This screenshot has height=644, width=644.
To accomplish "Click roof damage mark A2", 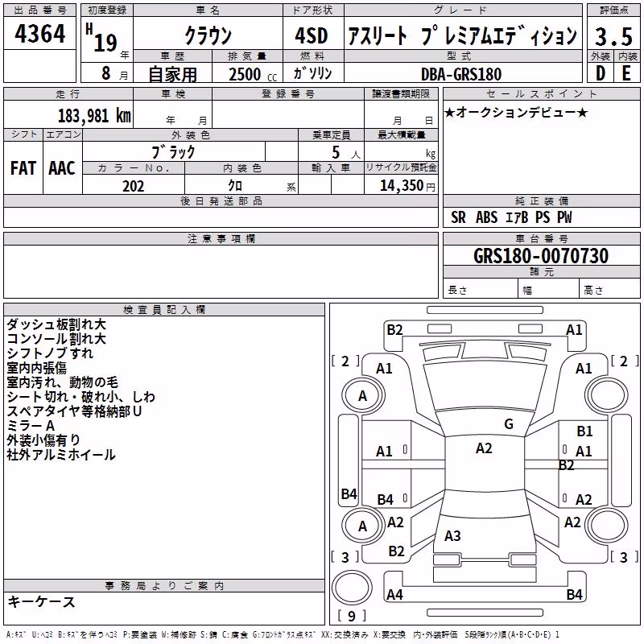I will (484, 448).
